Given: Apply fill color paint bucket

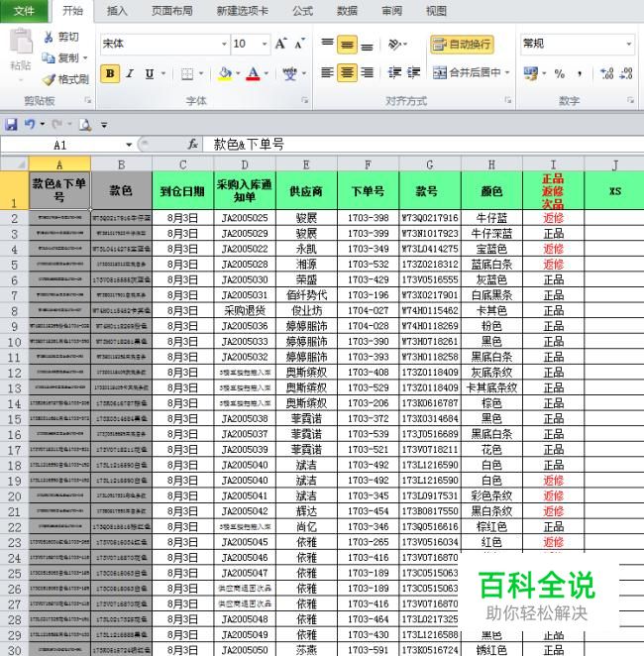Looking at the screenshot, I should 225,74.
